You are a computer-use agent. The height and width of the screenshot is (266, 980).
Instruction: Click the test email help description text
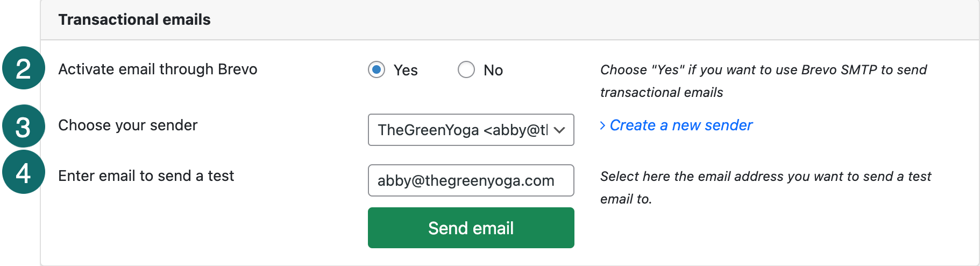(765, 187)
